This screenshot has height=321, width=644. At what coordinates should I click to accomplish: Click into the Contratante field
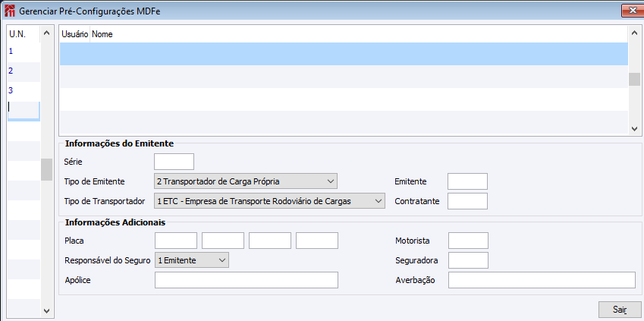467,201
